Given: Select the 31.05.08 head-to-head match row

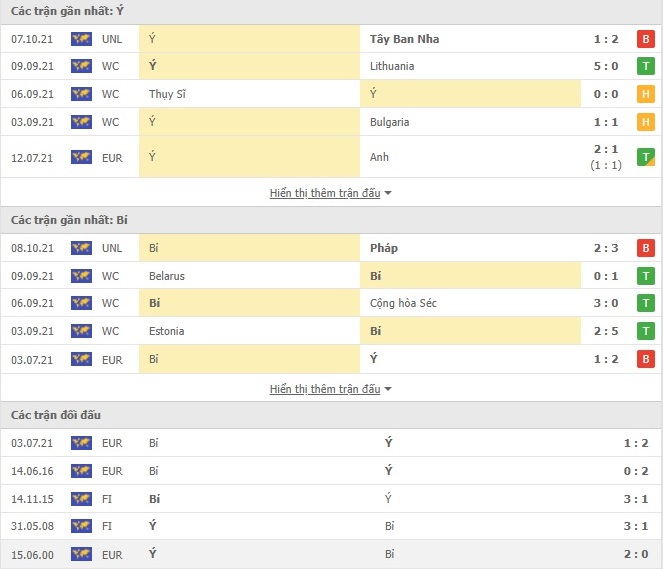Looking at the screenshot, I should (332, 526).
